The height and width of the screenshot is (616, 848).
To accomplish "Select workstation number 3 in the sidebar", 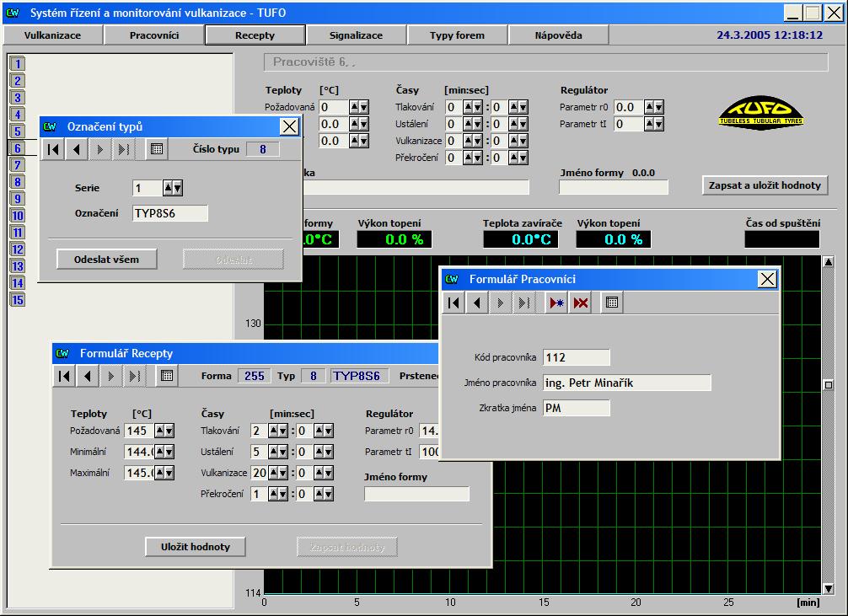I will coord(18,98).
